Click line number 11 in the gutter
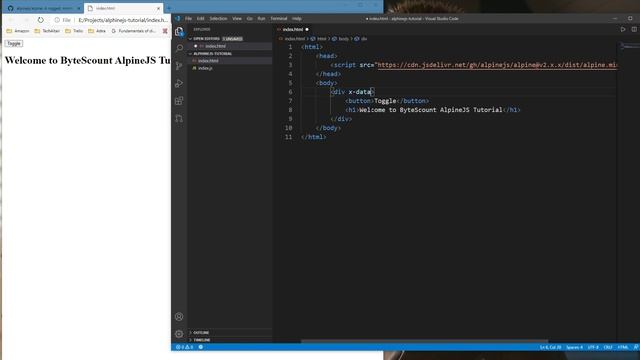Image resolution: width=640 pixels, height=360 pixels. (x=289, y=137)
